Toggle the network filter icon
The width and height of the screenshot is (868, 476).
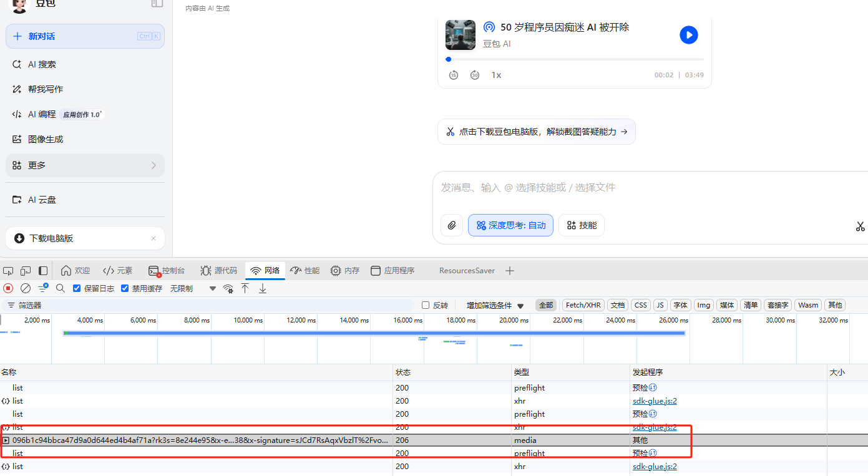[43, 288]
